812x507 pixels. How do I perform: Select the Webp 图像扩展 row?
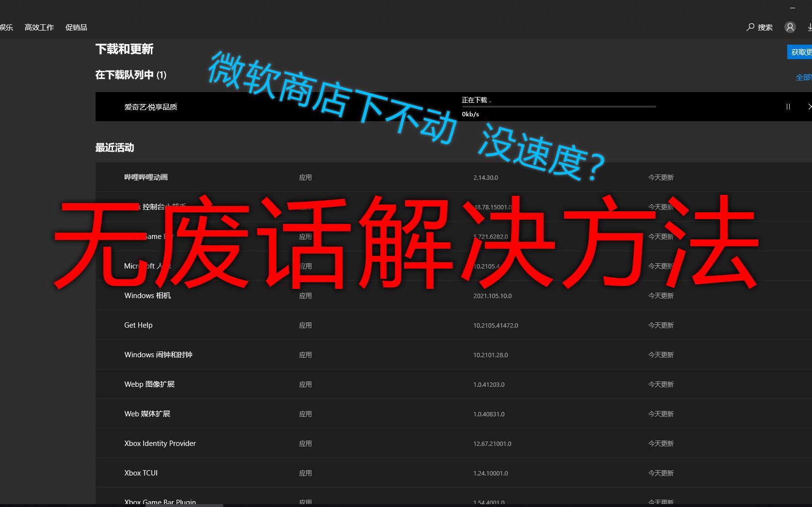coord(150,384)
